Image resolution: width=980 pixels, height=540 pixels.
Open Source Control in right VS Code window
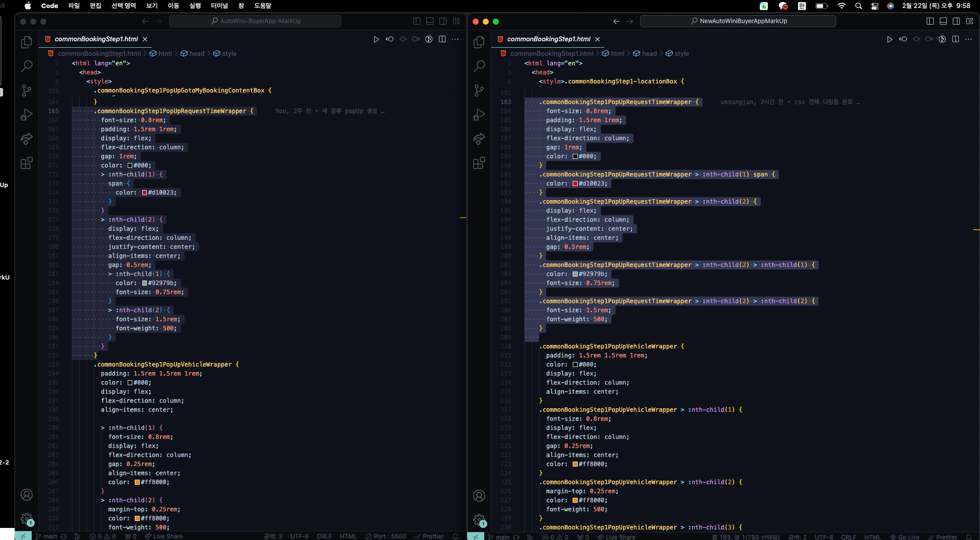(479, 91)
